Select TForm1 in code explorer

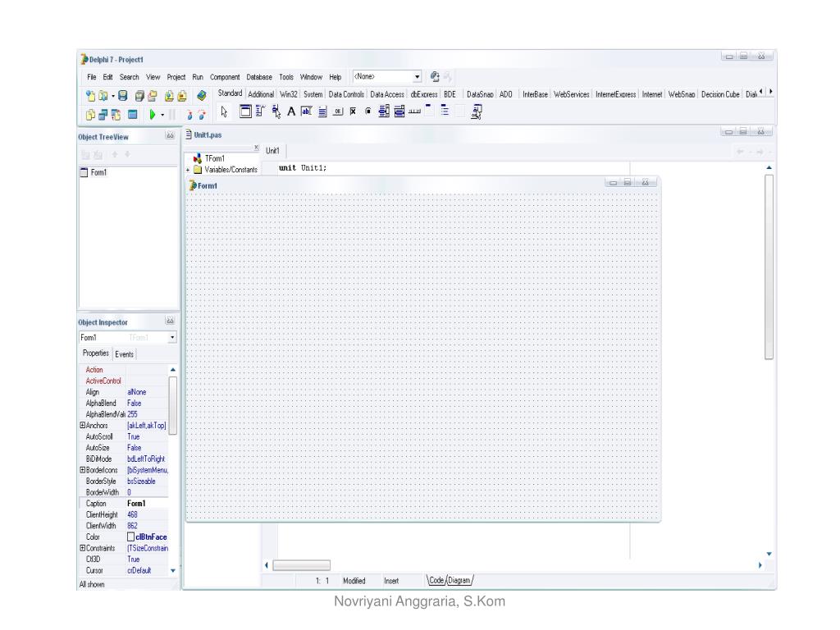215,158
